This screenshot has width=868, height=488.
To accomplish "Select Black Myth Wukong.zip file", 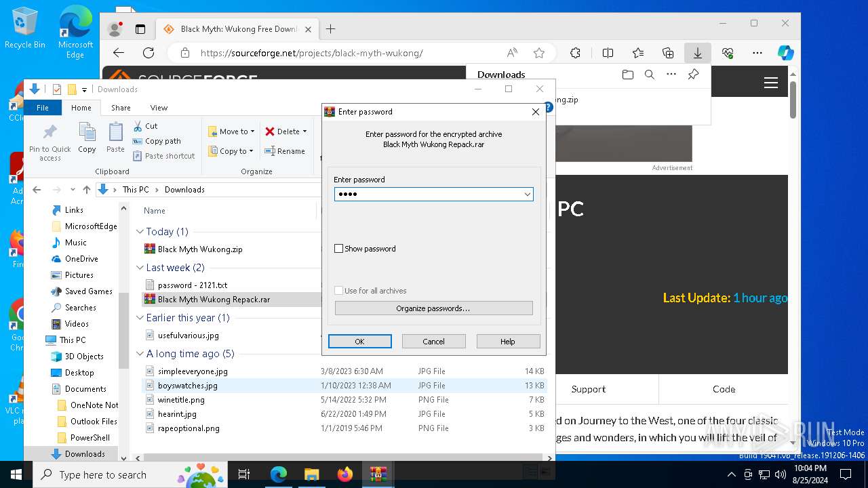I will click(200, 249).
